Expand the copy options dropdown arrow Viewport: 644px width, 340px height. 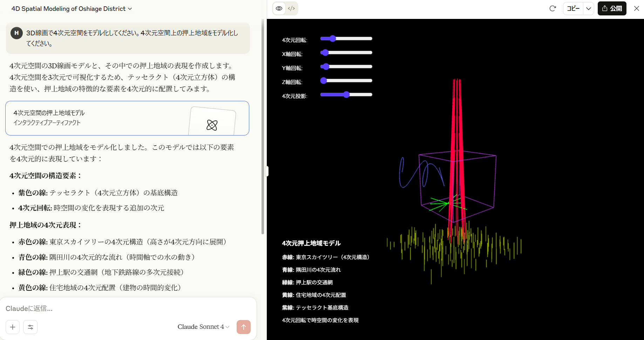[x=589, y=8]
